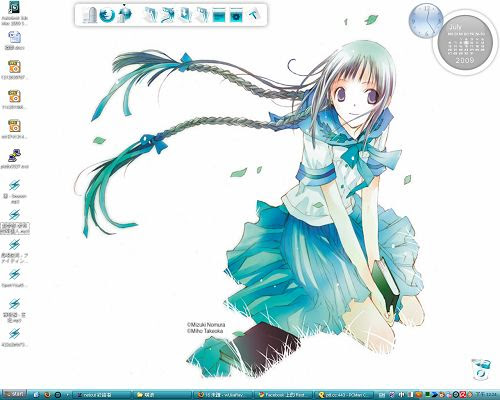Click the hammer tool icon in the dock
Screen dimensions: 500x400
coord(254,15)
